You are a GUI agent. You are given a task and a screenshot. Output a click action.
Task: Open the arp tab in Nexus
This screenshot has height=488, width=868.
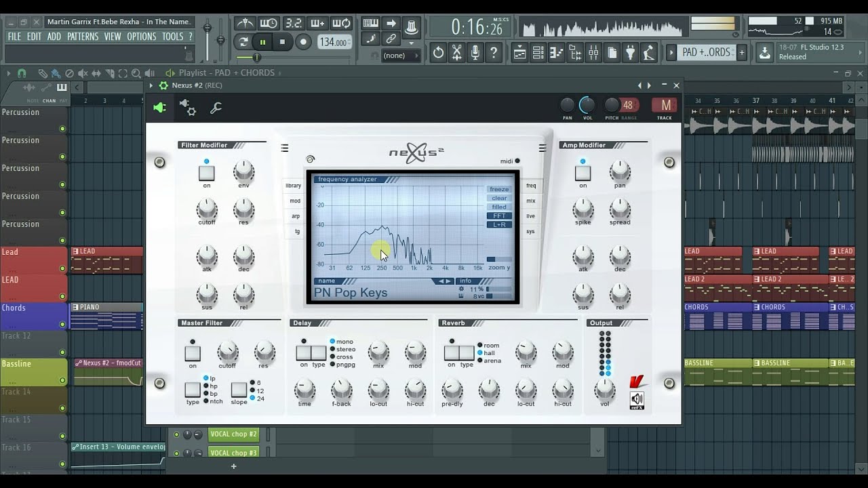[x=296, y=216]
